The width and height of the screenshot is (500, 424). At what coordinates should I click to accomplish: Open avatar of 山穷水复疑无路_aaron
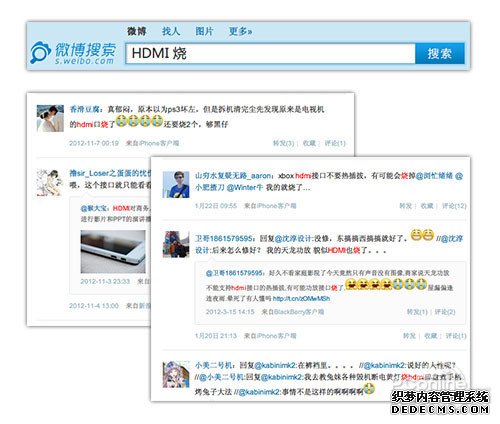point(176,184)
